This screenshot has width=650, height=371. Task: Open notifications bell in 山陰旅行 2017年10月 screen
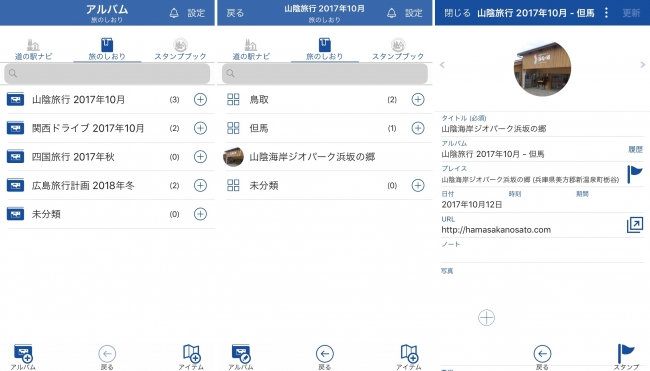(x=392, y=13)
